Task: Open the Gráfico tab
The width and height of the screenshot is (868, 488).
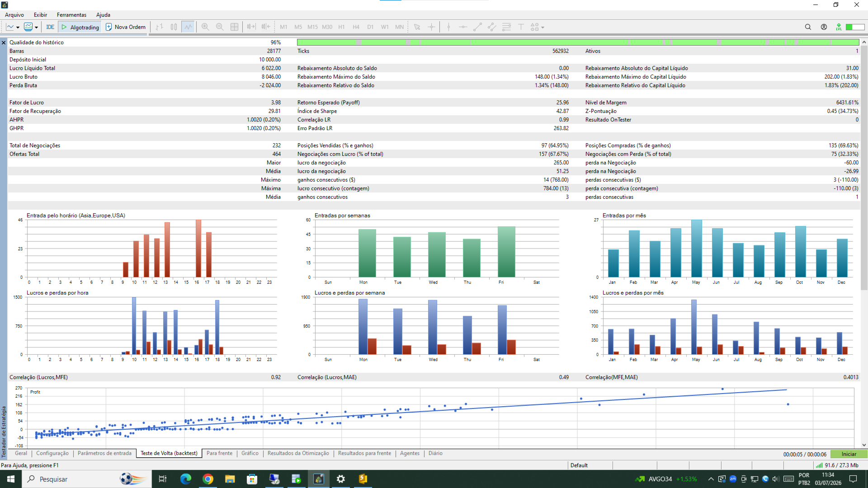Action: click(250, 453)
